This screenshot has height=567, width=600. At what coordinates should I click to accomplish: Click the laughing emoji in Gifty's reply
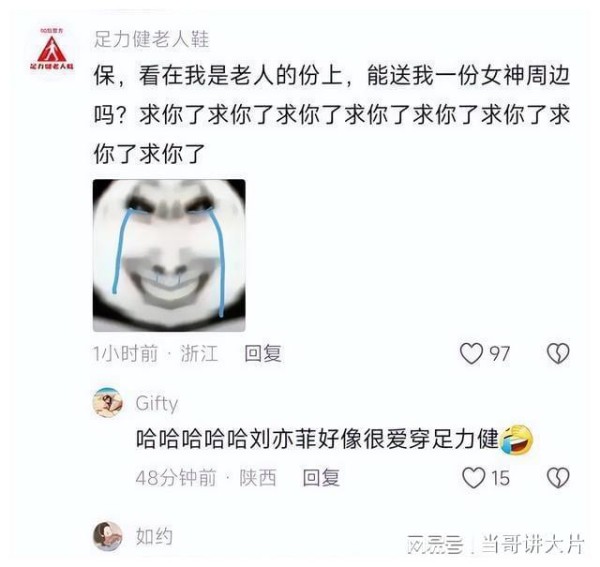pyautogui.click(x=517, y=439)
